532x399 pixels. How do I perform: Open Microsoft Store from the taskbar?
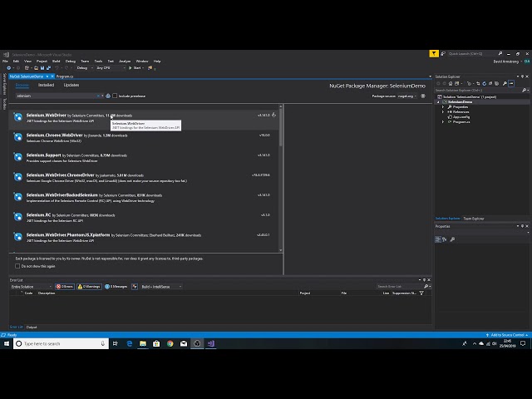(156, 343)
